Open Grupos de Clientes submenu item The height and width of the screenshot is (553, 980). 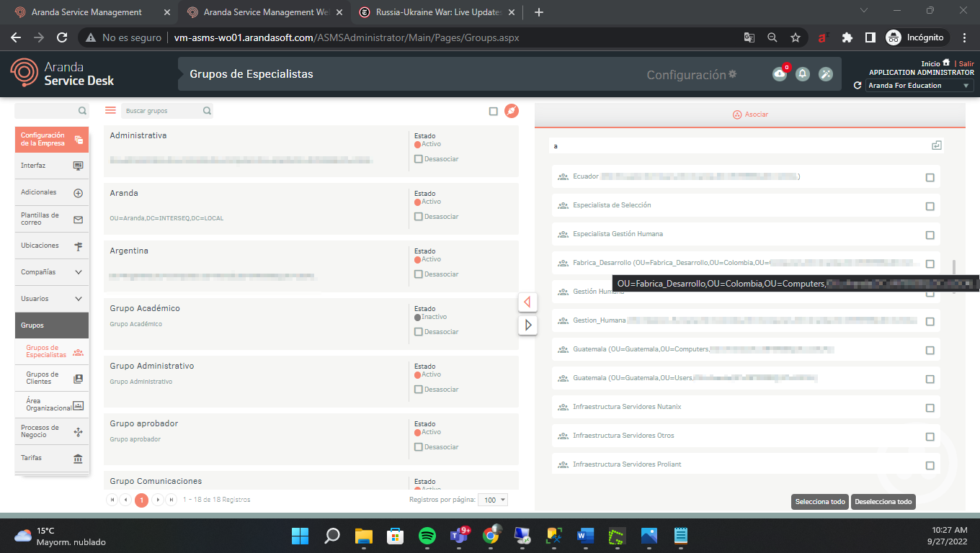click(x=52, y=378)
